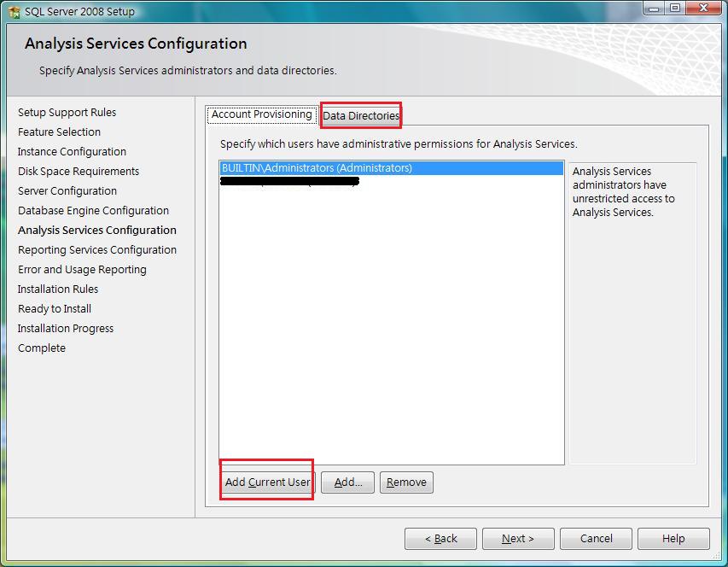Screen dimensions: 728x567
Task: Click the Setup Support Rules step
Action: 67,113
